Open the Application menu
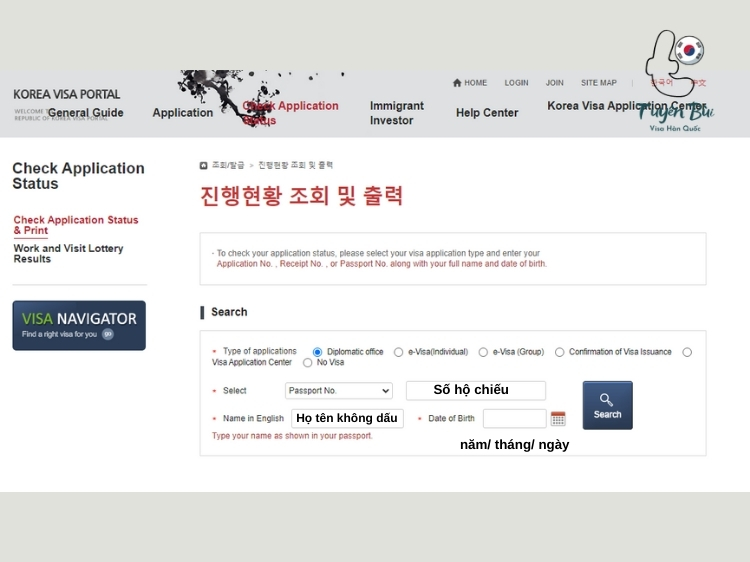The height and width of the screenshot is (562, 750). 183,113
